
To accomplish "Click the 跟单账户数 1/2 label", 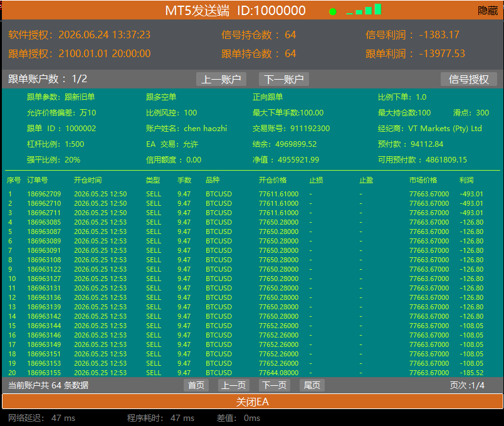I will 48,79.
